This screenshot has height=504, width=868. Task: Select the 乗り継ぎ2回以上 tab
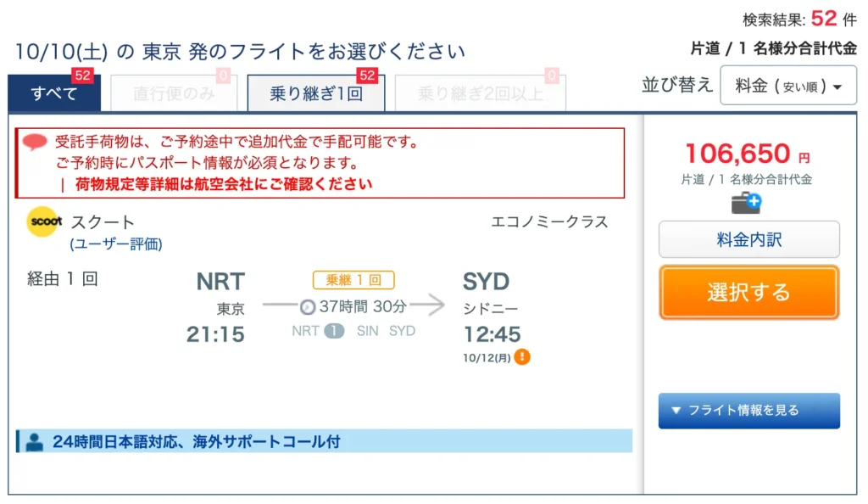[481, 93]
